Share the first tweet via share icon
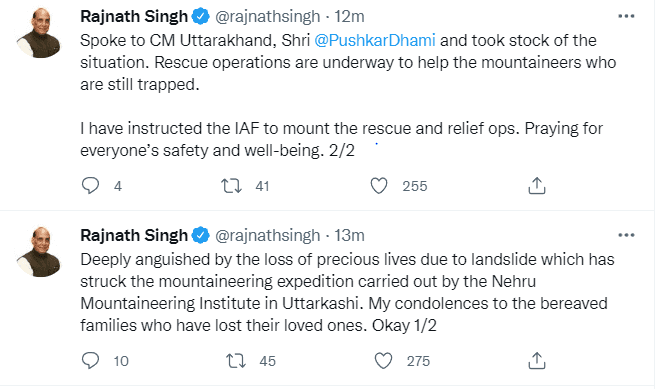Viewport: 657px width, 389px height. pos(537,186)
